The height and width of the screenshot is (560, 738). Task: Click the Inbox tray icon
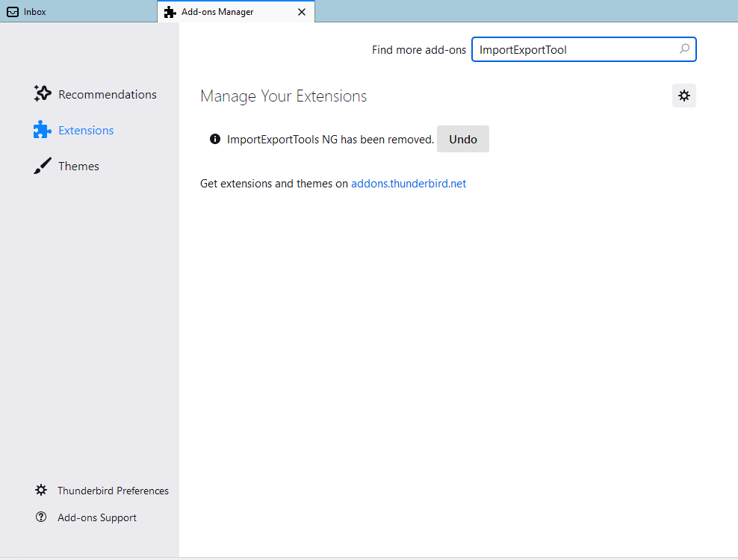pos(13,12)
